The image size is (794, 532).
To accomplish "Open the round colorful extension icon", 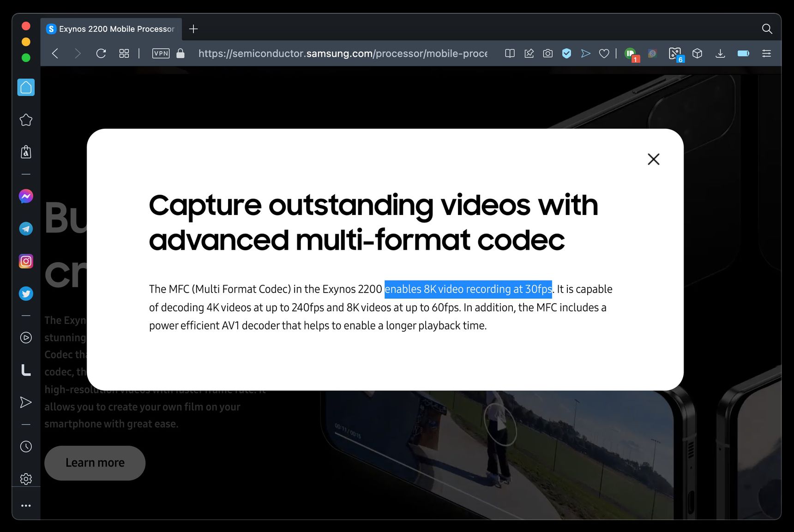I will tap(652, 54).
